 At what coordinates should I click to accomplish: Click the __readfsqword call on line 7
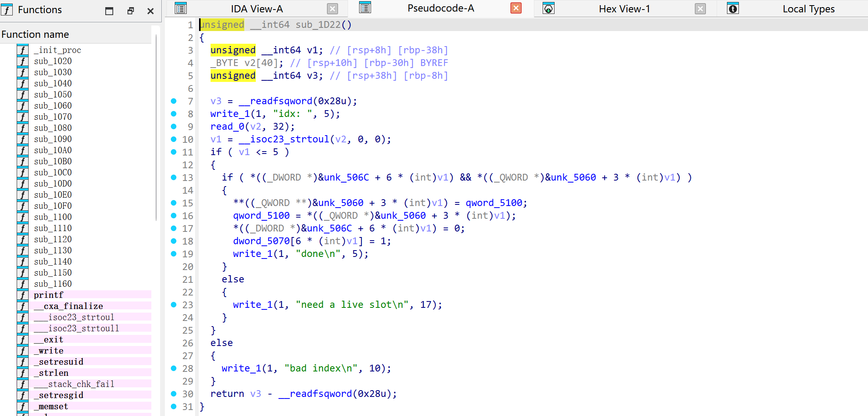click(276, 101)
